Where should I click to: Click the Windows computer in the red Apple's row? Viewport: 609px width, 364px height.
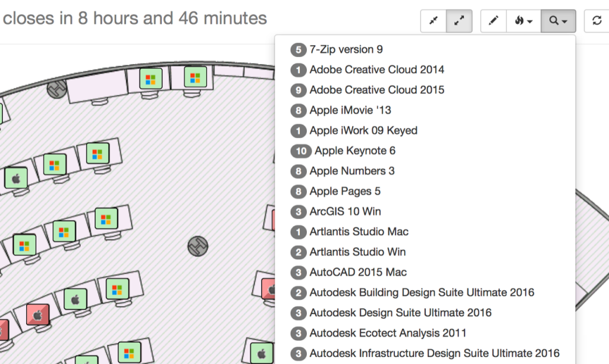(x=117, y=288)
